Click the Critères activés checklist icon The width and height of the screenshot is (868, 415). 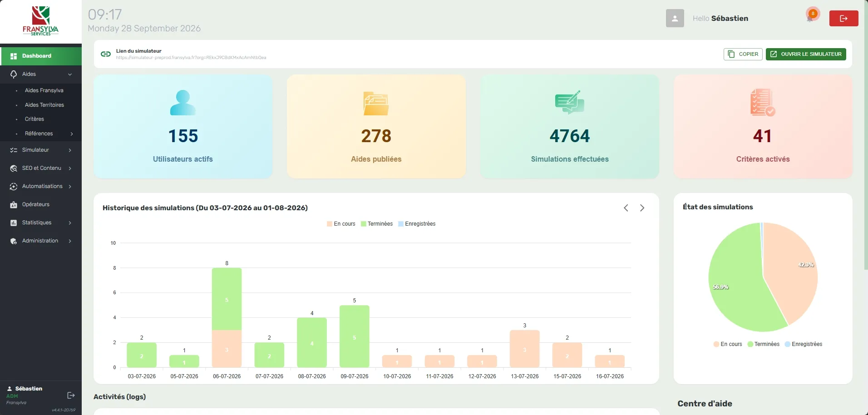tap(763, 103)
